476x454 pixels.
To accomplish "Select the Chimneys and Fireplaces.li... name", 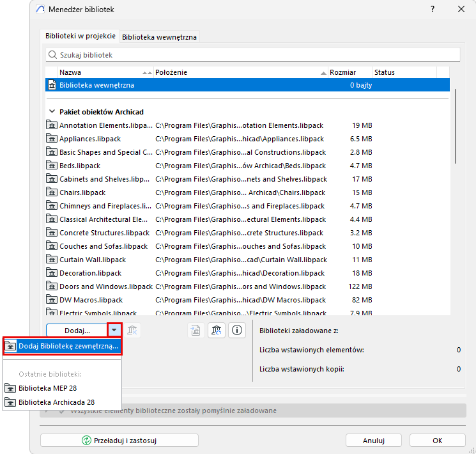I will tap(105, 206).
